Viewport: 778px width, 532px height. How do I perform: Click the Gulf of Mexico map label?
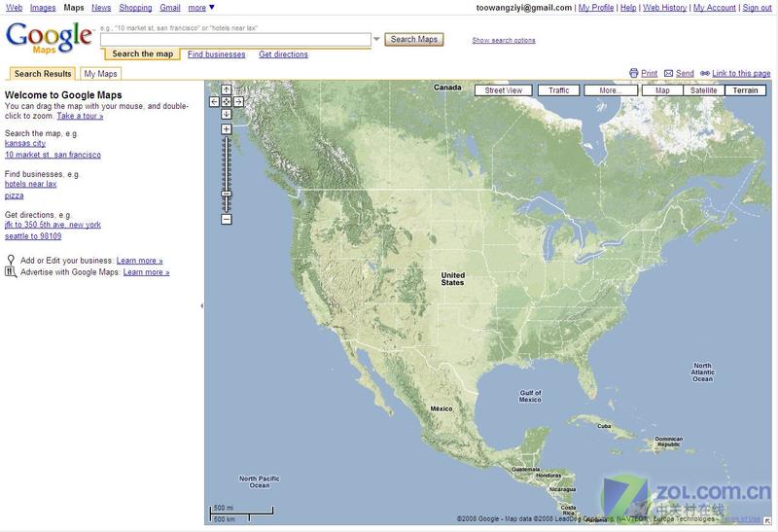[x=530, y=396]
